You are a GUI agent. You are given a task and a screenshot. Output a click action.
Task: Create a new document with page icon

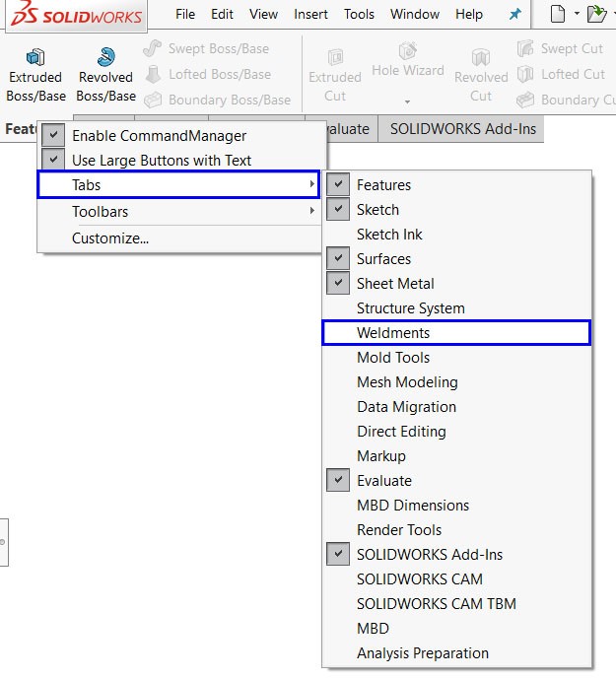point(558,14)
